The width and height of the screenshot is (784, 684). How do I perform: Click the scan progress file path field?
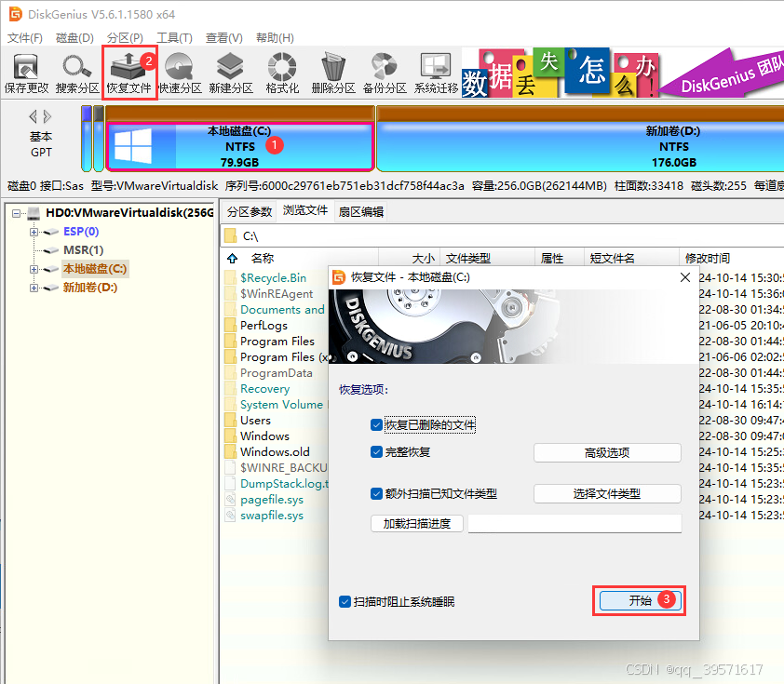point(574,524)
